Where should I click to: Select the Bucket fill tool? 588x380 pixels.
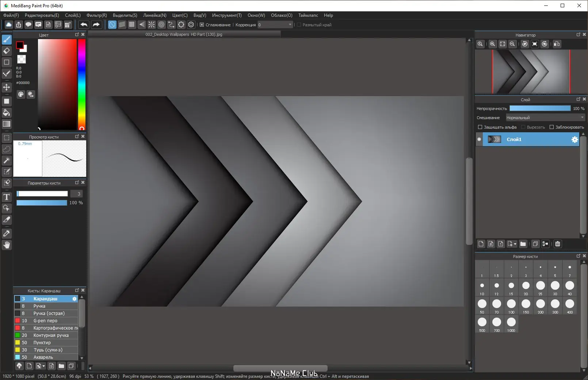tap(7, 113)
